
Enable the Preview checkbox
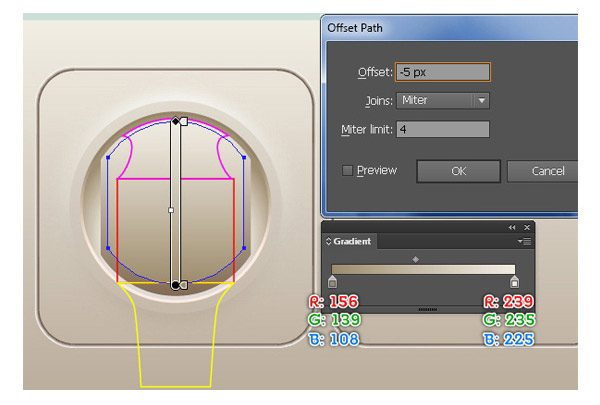click(347, 170)
